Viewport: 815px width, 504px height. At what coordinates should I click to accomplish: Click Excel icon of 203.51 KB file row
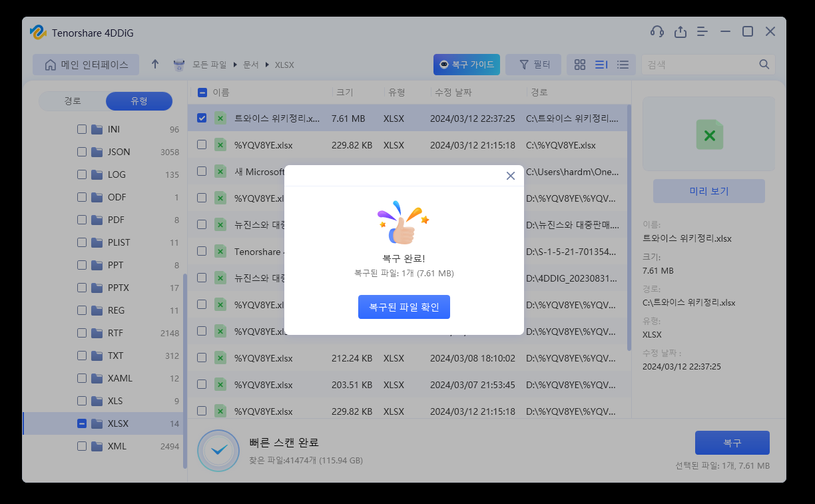[x=220, y=385]
